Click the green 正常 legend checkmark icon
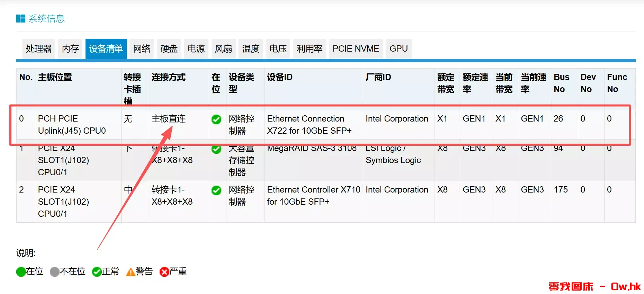 click(97, 272)
